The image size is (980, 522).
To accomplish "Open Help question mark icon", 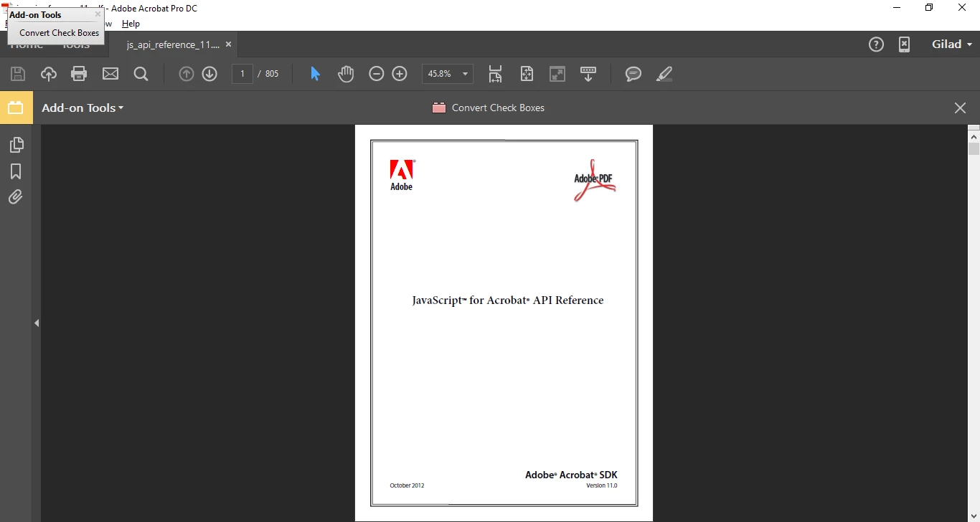I will pyautogui.click(x=876, y=44).
